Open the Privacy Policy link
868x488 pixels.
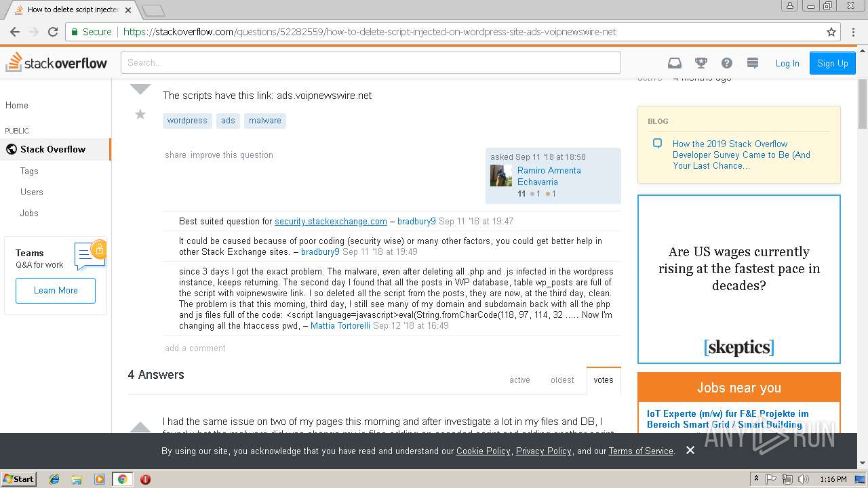pyautogui.click(x=544, y=451)
